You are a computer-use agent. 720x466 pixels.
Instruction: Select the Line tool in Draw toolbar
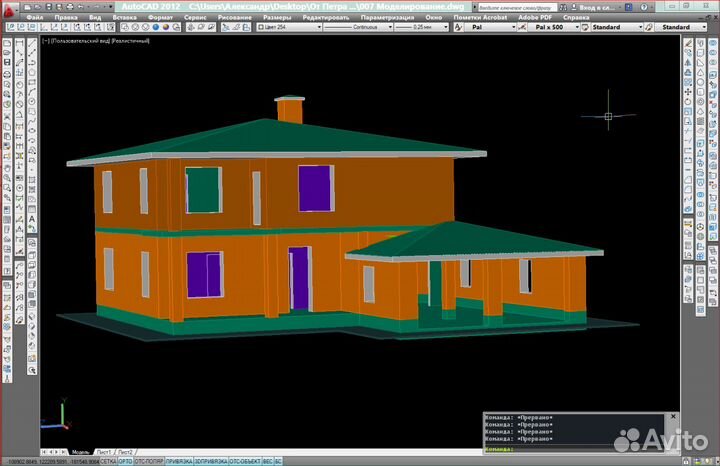click(x=32, y=44)
